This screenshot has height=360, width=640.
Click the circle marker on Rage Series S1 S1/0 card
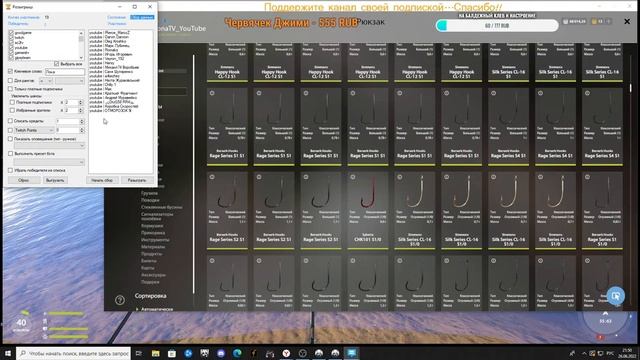point(587,177)
